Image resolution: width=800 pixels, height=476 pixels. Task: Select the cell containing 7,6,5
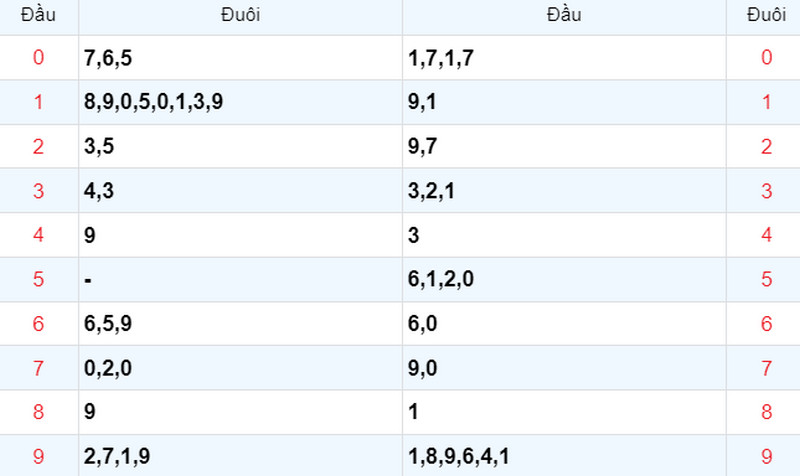[240, 58]
